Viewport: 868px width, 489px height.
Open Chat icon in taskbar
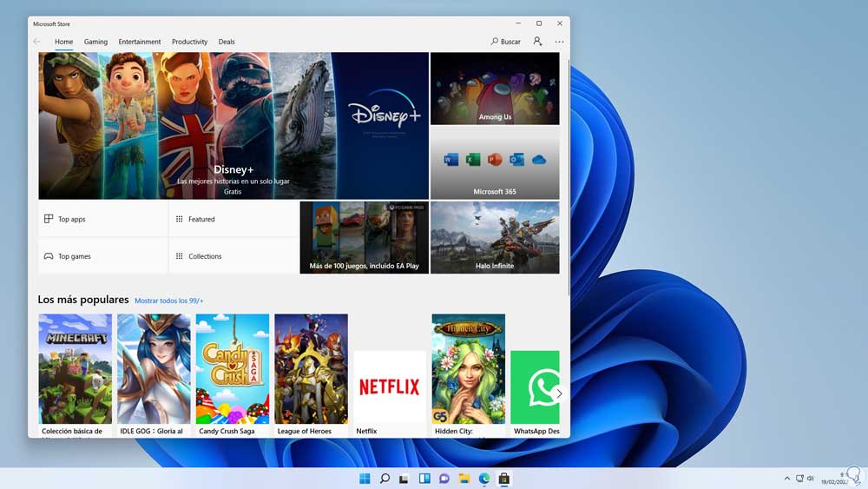(444, 479)
